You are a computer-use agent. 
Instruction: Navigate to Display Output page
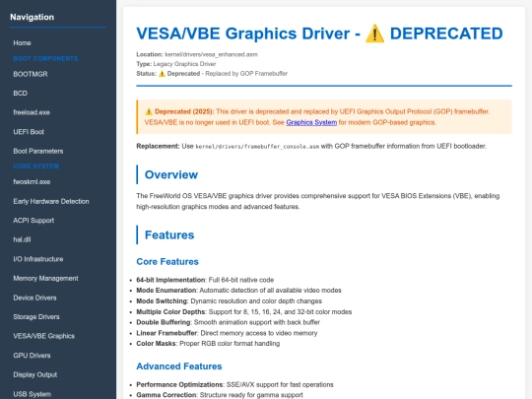(x=35, y=375)
